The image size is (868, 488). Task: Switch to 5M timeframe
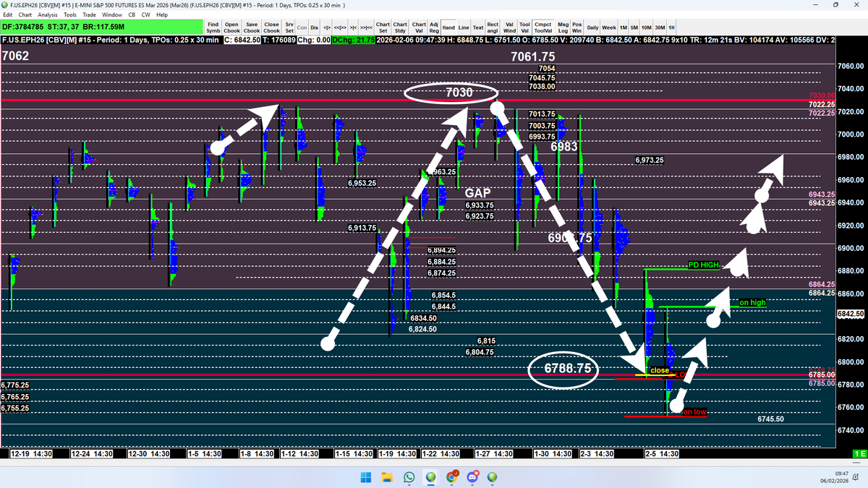pyautogui.click(x=634, y=27)
